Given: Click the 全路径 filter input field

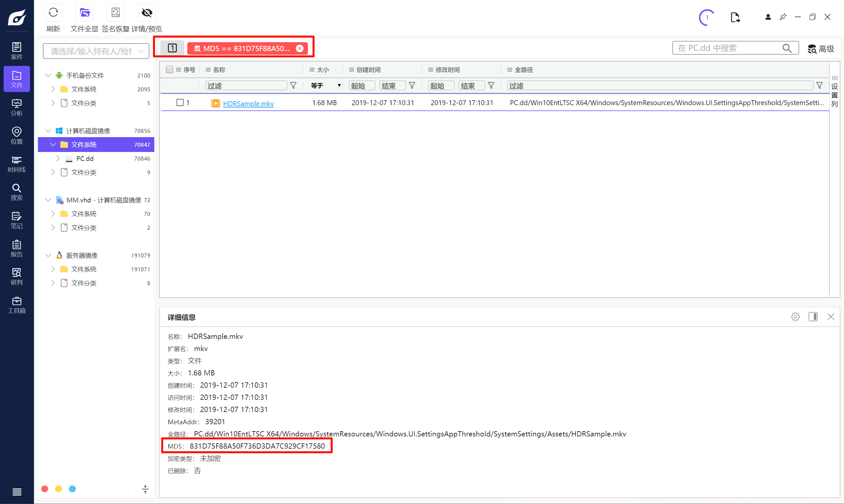Looking at the screenshot, I should click(x=660, y=86).
